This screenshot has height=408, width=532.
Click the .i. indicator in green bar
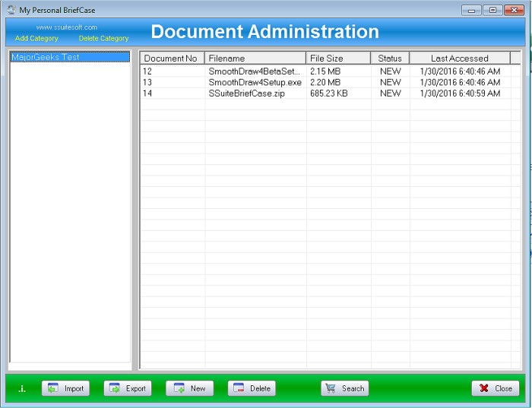[22, 389]
